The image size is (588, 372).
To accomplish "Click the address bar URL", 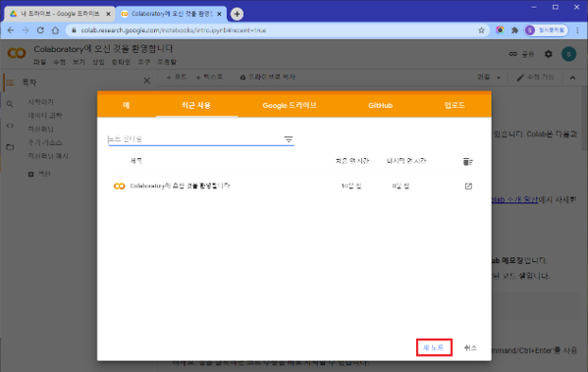I will [x=173, y=30].
